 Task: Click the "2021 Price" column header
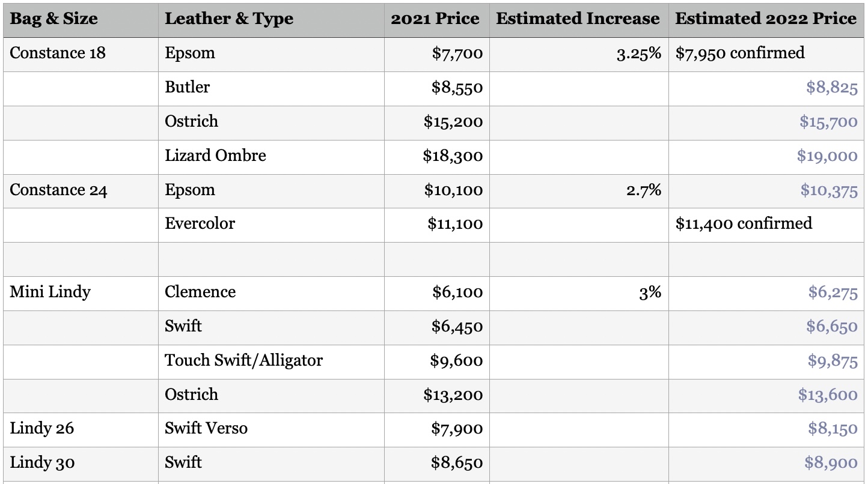coord(435,19)
